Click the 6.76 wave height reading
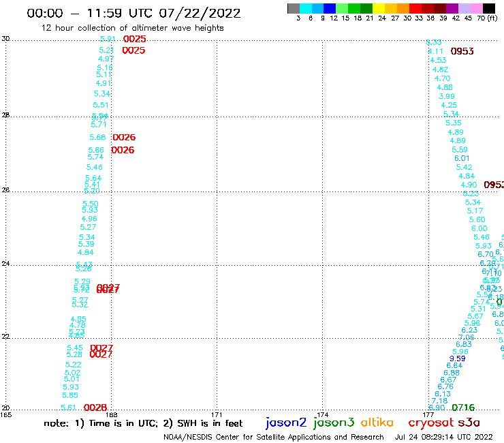 (x=445, y=386)
